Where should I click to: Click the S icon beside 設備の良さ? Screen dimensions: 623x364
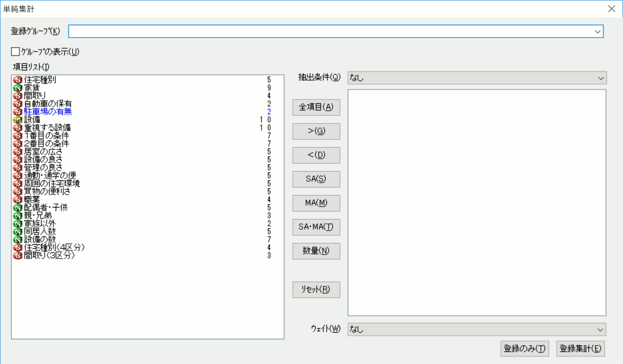pyautogui.click(x=18, y=160)
